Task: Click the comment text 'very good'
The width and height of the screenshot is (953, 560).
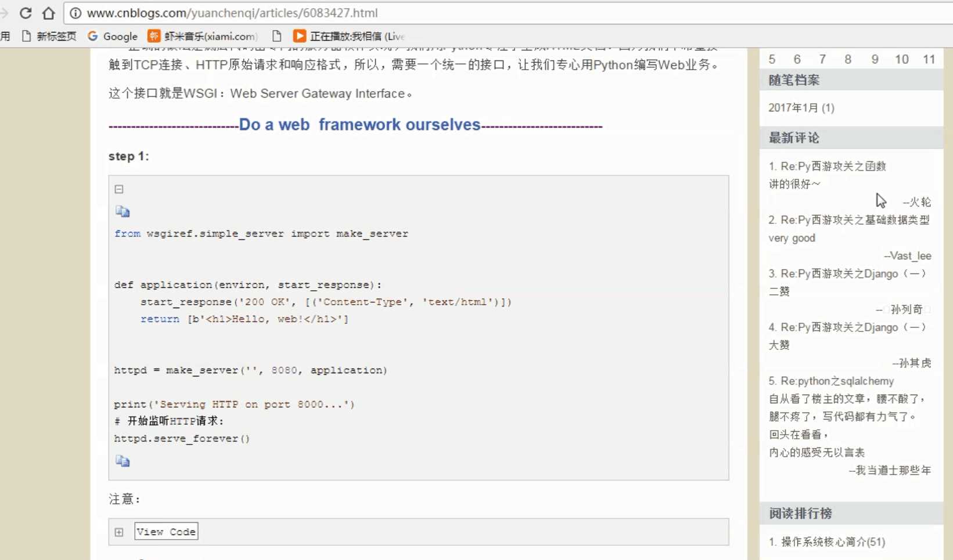Action: [792, 238]
